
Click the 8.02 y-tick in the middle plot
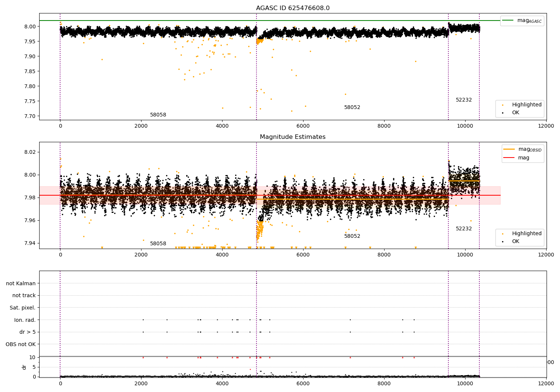point(30,152)
